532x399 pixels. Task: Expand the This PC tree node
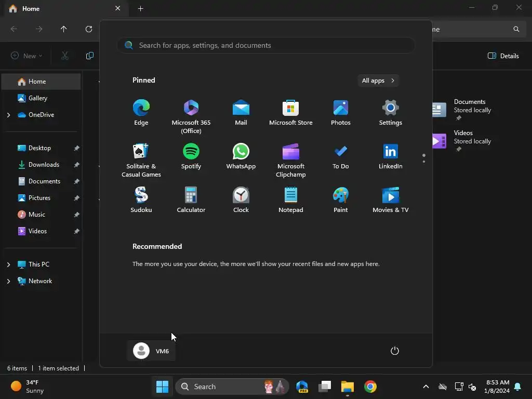point(8,264)
